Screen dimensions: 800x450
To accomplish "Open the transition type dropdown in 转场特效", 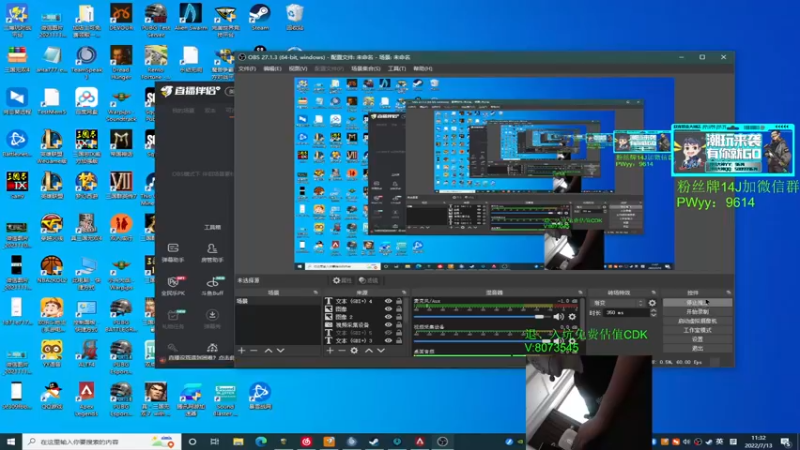I will coord(618,303).
